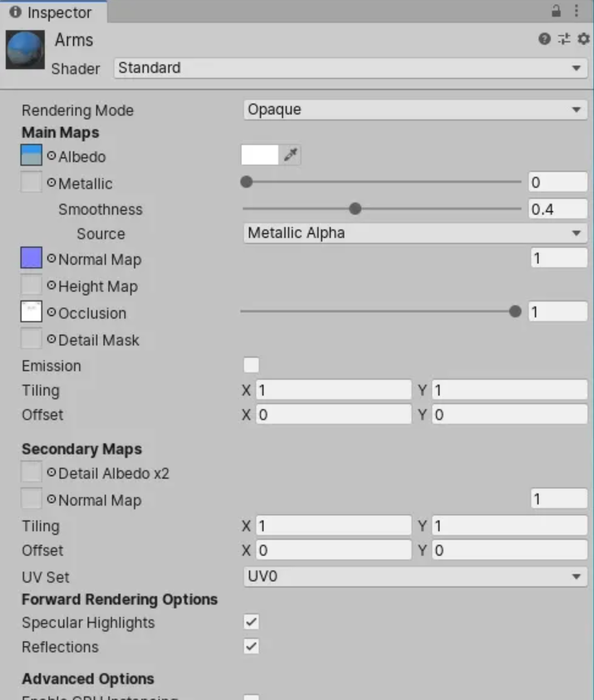Click the white Albedo color swatch
Viewport: 594px width, 700px height.
260,156
